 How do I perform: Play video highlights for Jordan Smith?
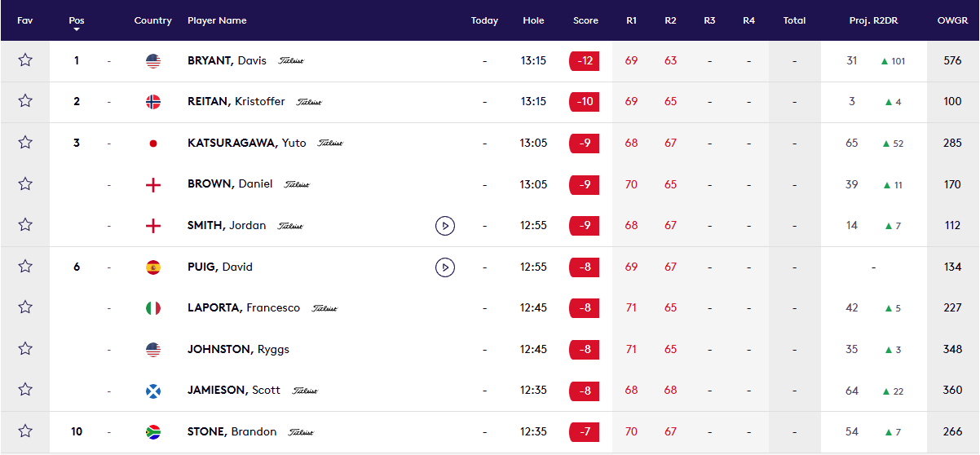(444, 226)
